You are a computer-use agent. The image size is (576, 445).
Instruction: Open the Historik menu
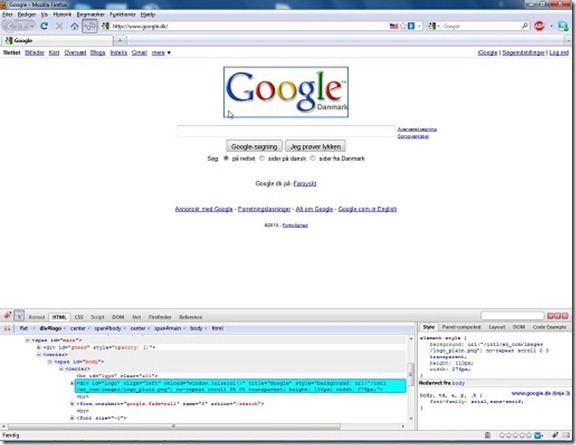(62, 14)
